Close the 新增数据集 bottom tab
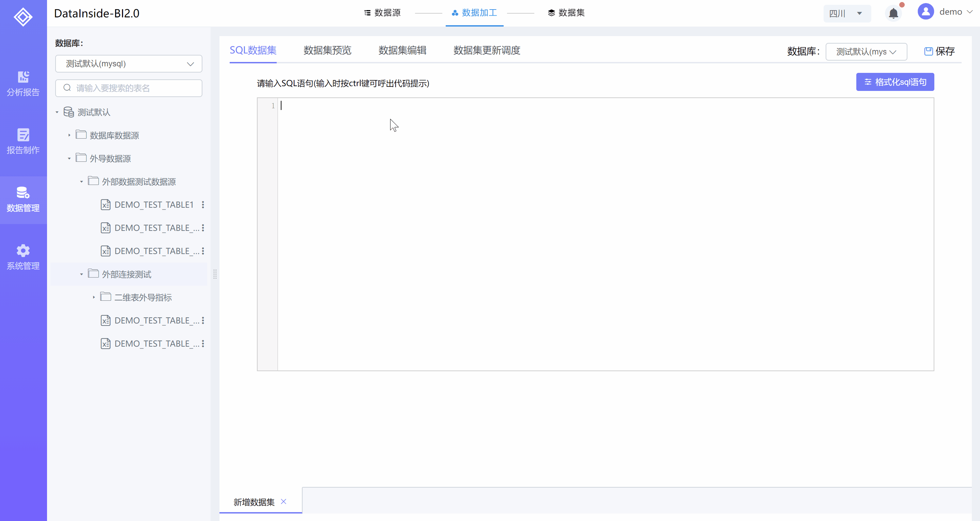 (x=284, y=502)
